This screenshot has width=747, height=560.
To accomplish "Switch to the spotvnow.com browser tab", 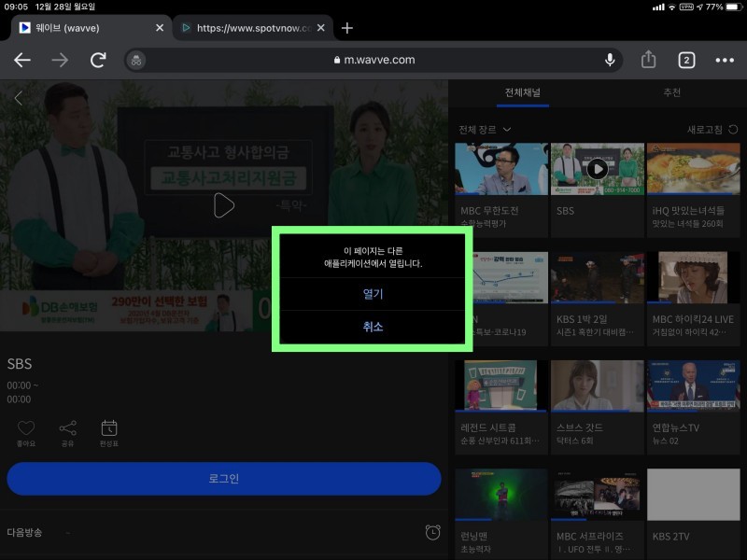I will click(248, 28).
